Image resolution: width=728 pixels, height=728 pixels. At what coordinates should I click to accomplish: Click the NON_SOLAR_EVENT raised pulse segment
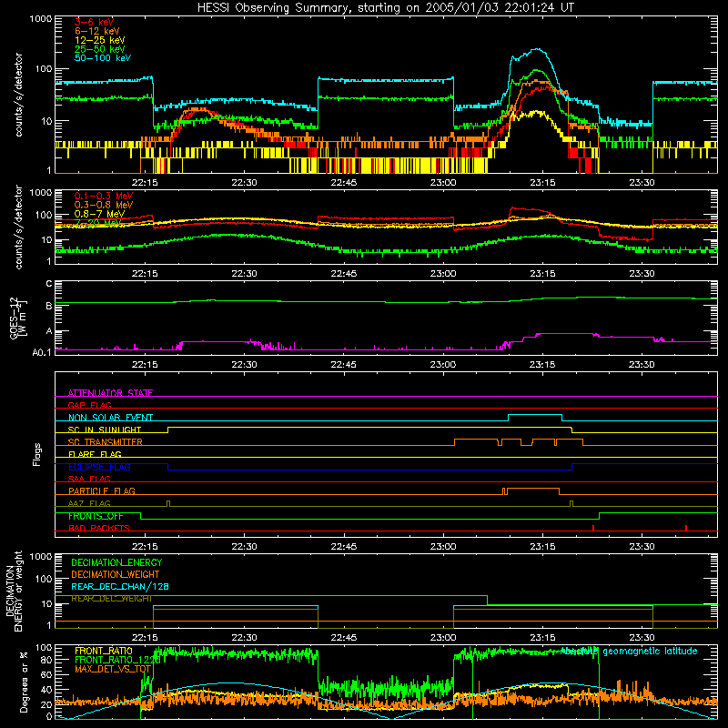535,415
